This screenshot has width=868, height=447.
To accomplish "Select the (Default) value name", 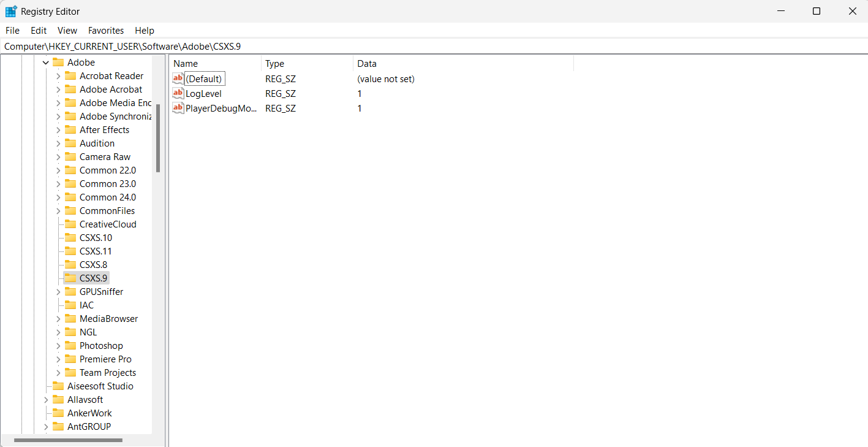I will pos(203,78).
